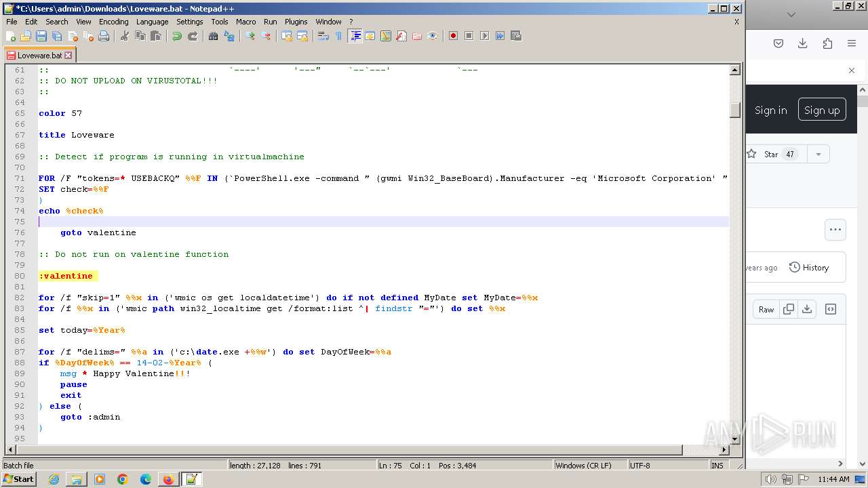The height and width of the screenshot is (488, 868).
Task: Download raw file icon in browser
Action: click(x=807, y=309)
